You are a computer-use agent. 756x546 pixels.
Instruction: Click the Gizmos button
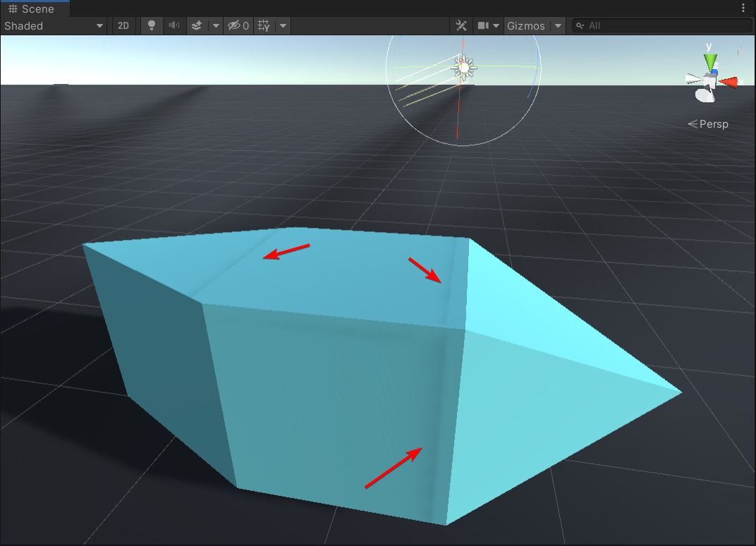(526, 25)
